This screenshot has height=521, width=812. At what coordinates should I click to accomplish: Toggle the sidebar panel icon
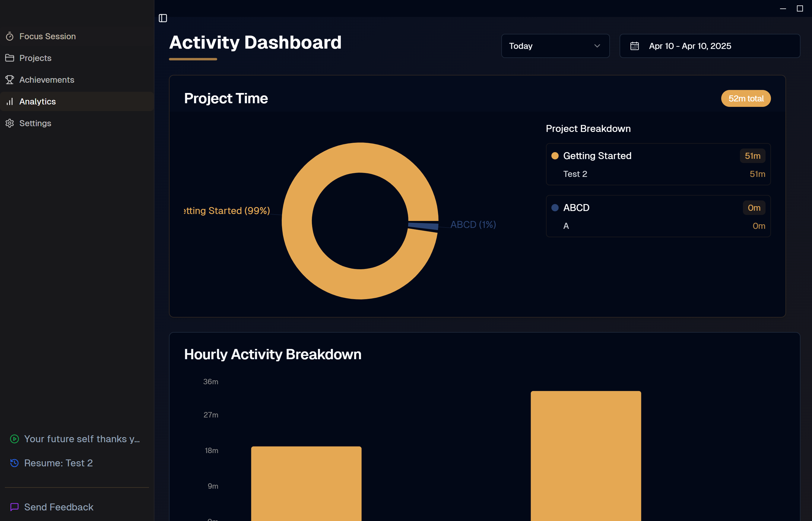click(163, 18)
